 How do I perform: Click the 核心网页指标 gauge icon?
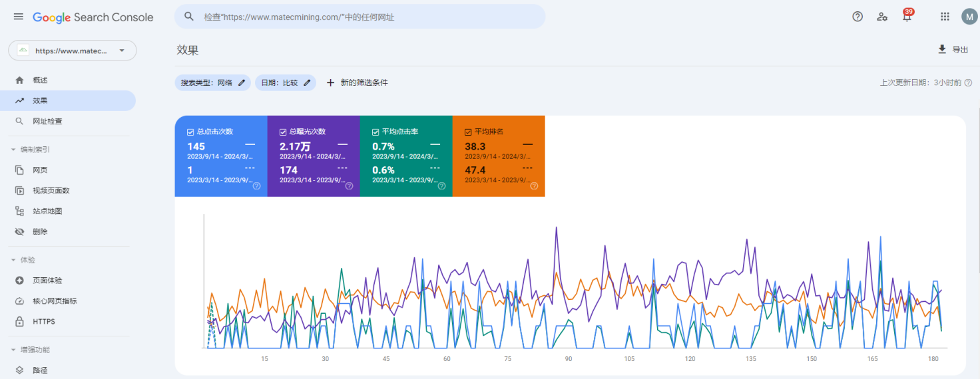[19, 301]
